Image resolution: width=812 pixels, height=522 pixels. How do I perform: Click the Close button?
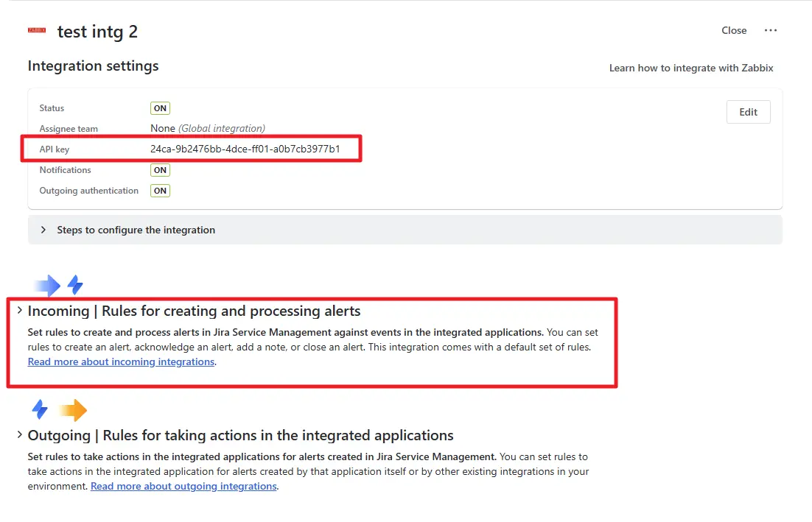click(x=734, y=30)
